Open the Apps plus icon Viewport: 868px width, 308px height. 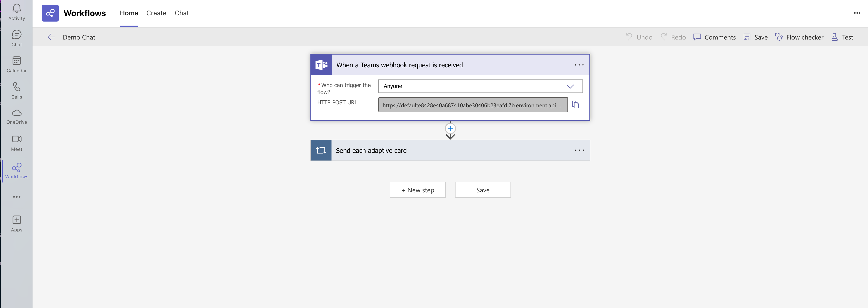pyautogui.click(x=17, y=224)
